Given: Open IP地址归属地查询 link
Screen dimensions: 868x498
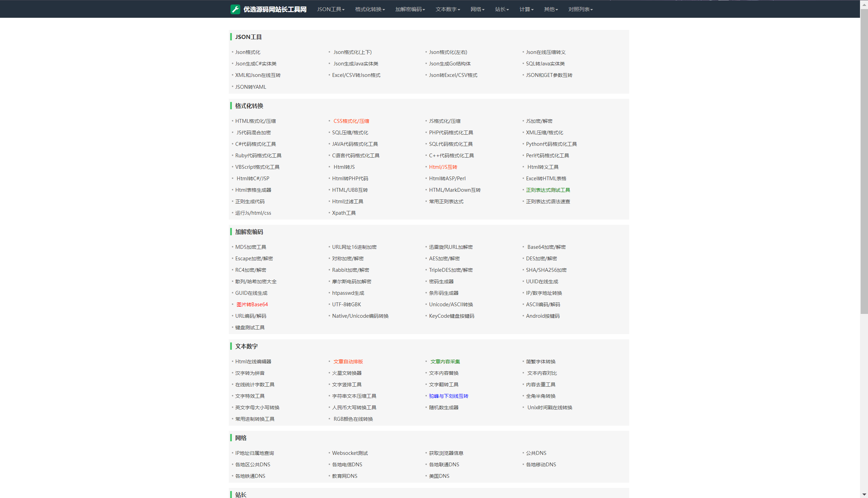Looking at the screenshot, I should [x=254, y=453].
